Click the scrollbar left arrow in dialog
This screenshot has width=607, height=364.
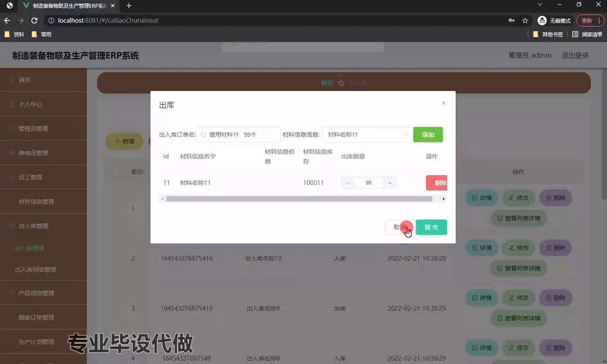(162, 199)
